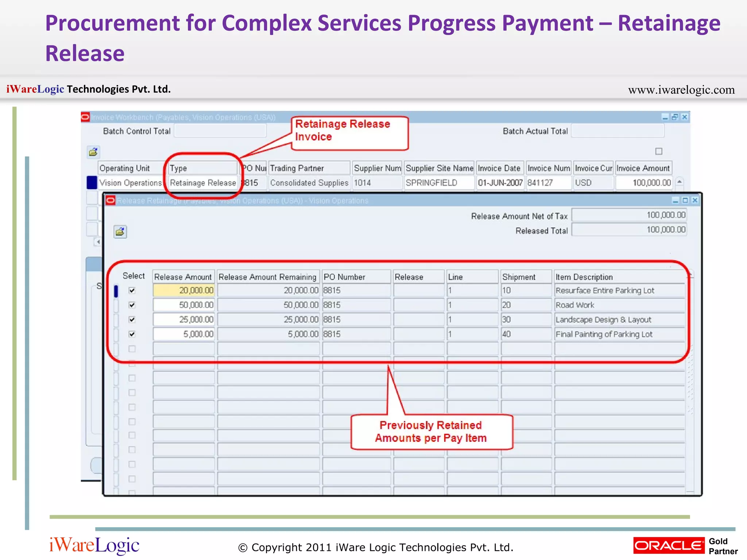Click Release Amount field showing 20,000.00

point(184,291)
